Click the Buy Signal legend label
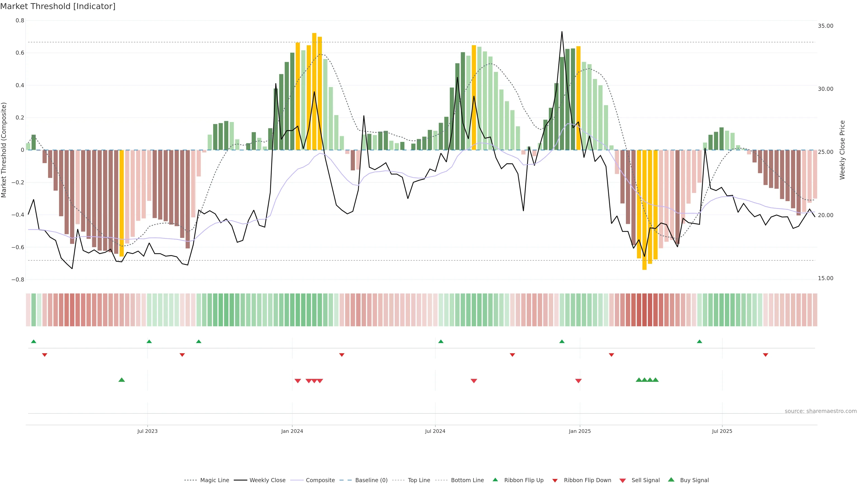 pos(694,480)
